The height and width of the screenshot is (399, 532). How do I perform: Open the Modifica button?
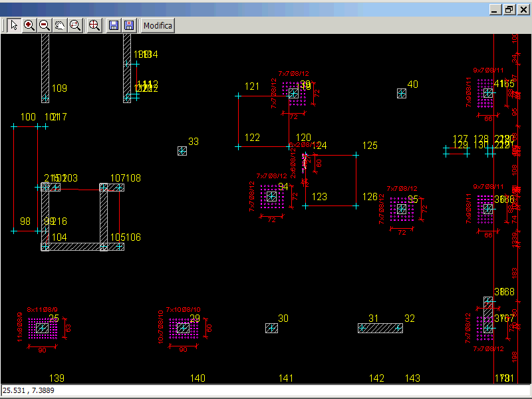coord(158,25)
